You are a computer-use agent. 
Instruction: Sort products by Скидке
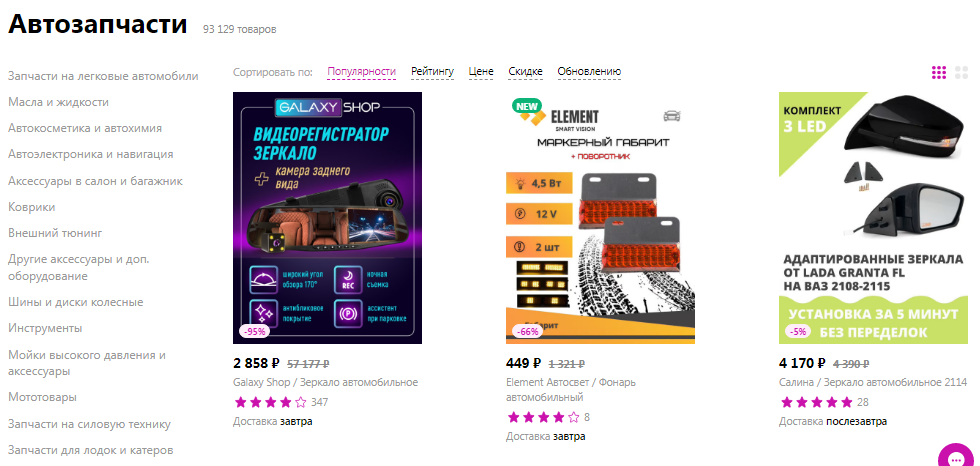(526, 72)
